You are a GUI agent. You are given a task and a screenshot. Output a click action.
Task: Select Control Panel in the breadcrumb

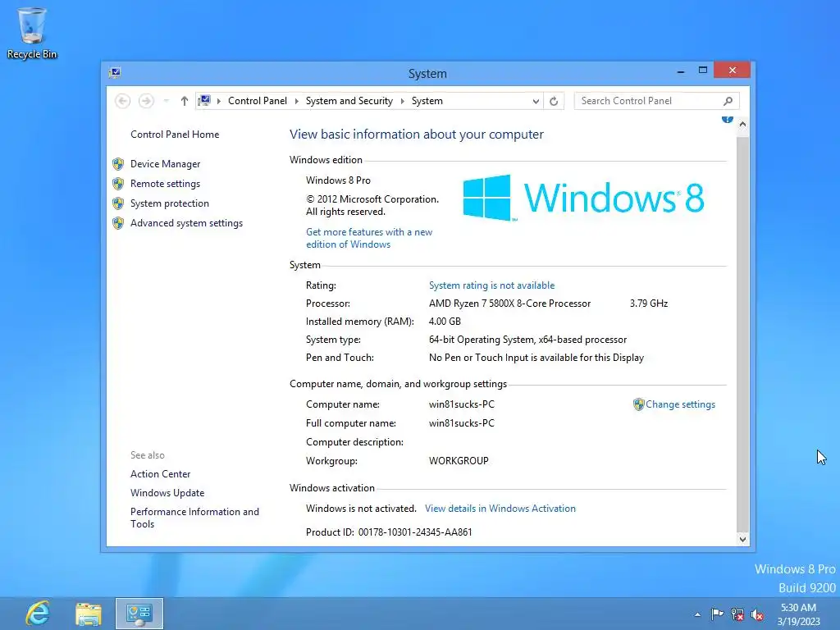(x=257, y=101)
